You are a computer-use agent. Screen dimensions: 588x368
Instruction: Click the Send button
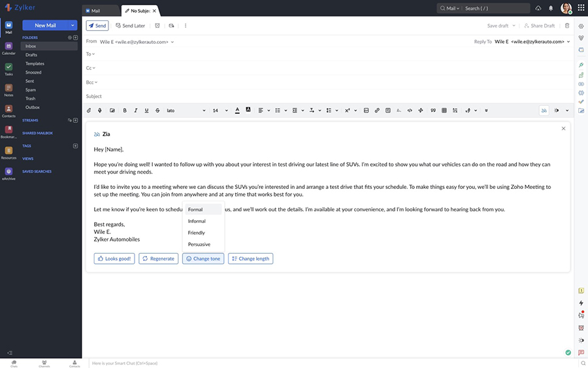tap(97, 25)
